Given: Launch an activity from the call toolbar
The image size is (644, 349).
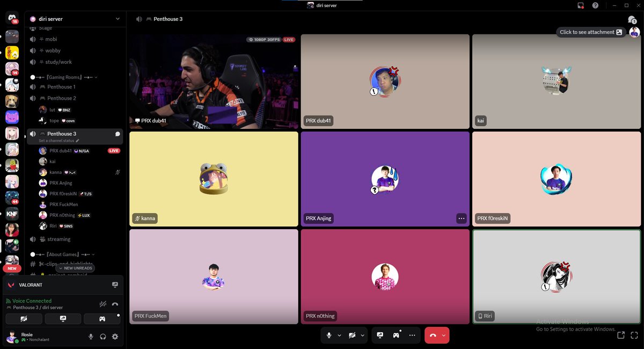Looking at the screenshot, I should [x=396, y=335].
